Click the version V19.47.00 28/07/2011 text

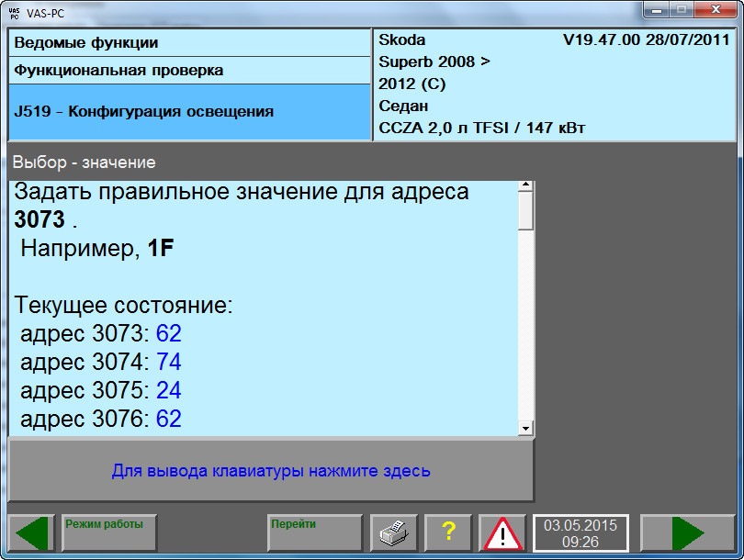(646, 39)
